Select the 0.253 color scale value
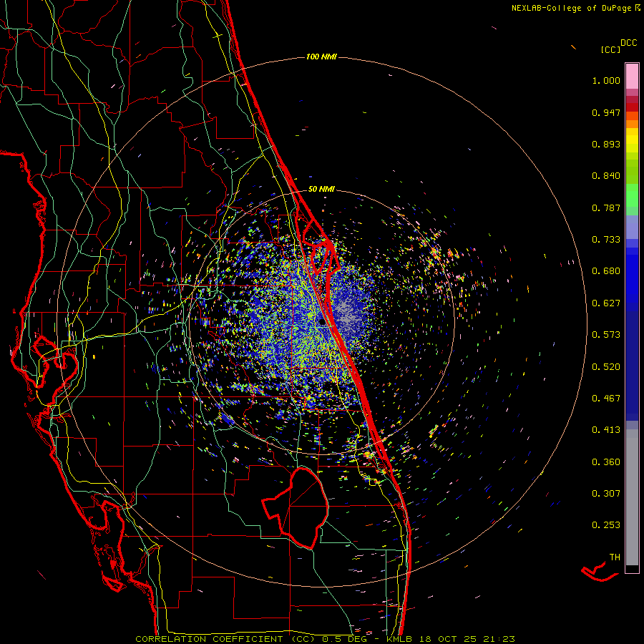Image resolution: width=644 pixels, height=644 pixels. tap(606, 525)
